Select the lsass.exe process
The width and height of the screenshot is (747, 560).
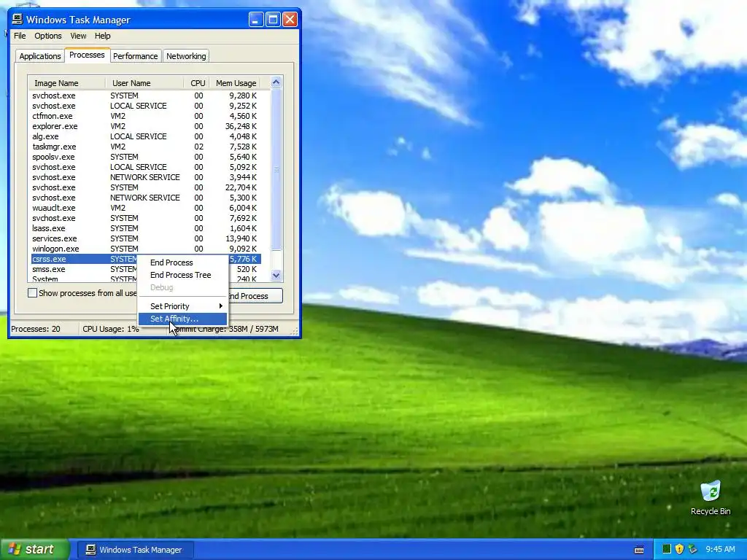(145, 228)
